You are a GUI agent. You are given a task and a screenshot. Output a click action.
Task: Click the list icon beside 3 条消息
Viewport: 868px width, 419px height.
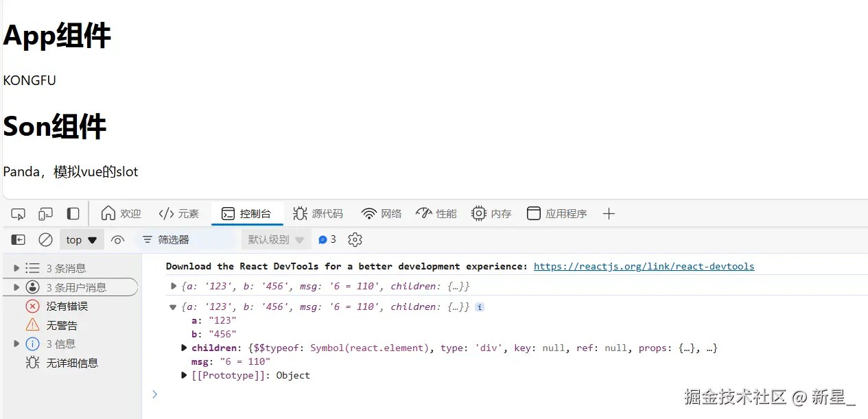[x=32, y=268]
